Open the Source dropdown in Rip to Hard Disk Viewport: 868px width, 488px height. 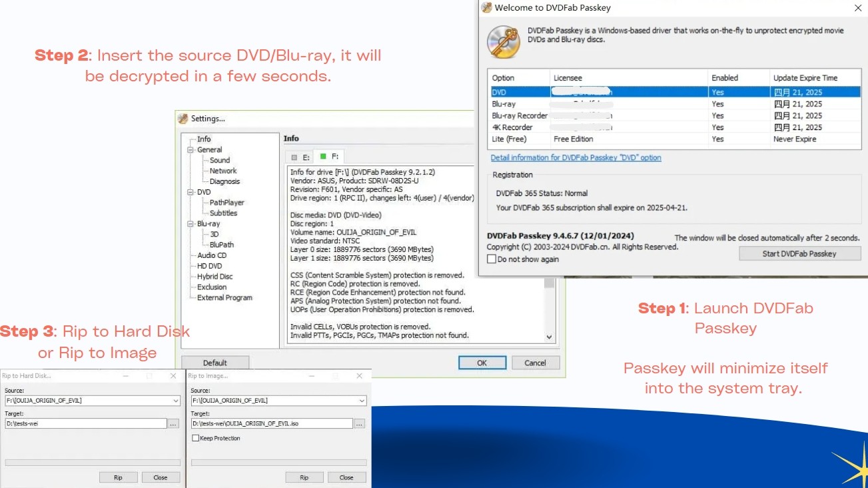(x=175, y=401)
